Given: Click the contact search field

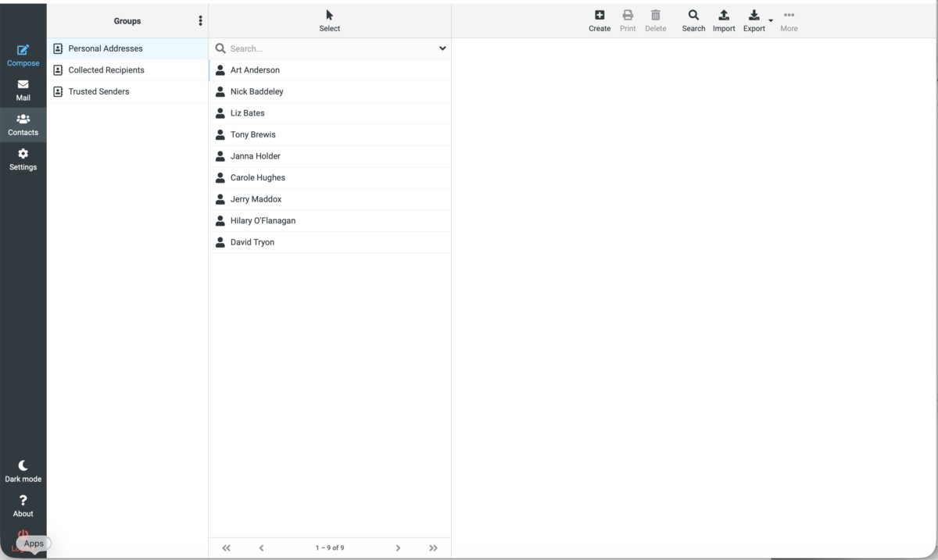Looking at the screenshot, I should pos(331,48).
